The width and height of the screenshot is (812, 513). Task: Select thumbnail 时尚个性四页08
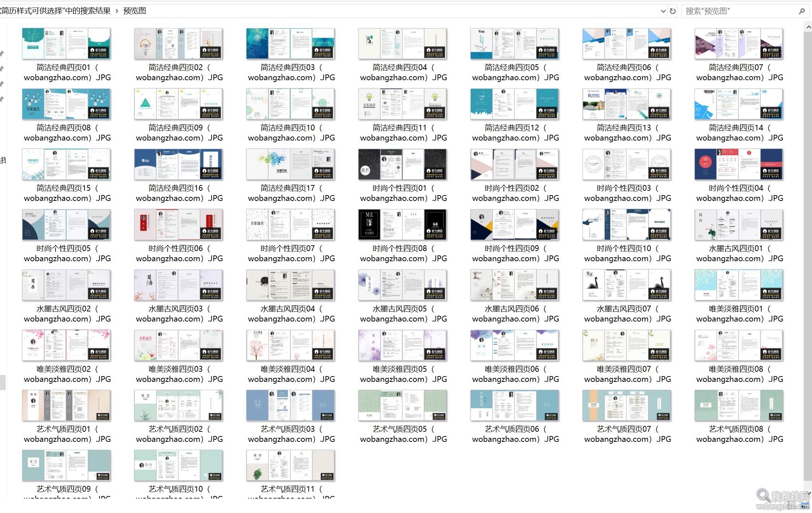tap(403, 225)
